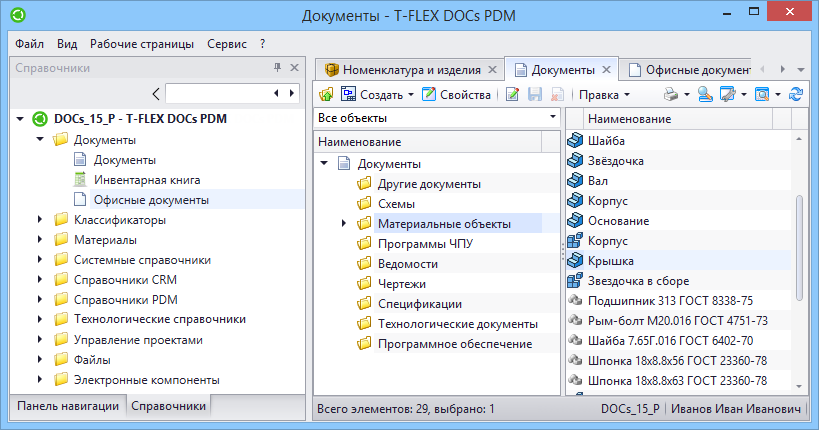
Task: Select the Шайба part icon
Action: click(x=575, y=140)
